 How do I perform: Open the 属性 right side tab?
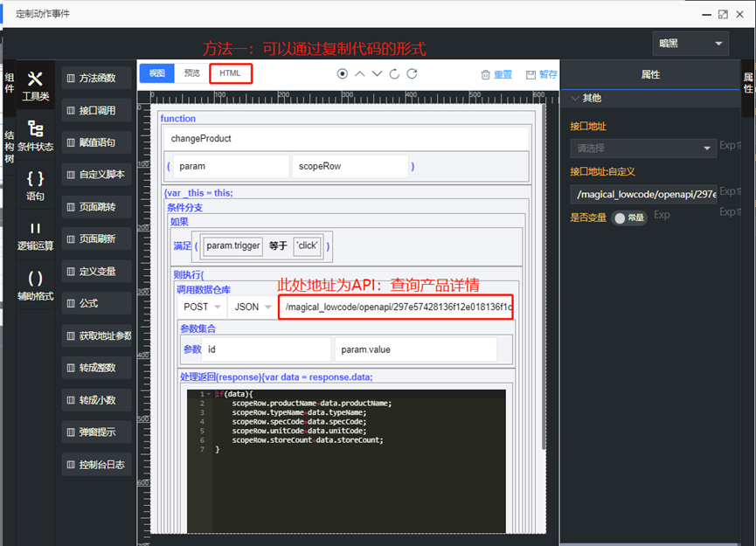748,83
